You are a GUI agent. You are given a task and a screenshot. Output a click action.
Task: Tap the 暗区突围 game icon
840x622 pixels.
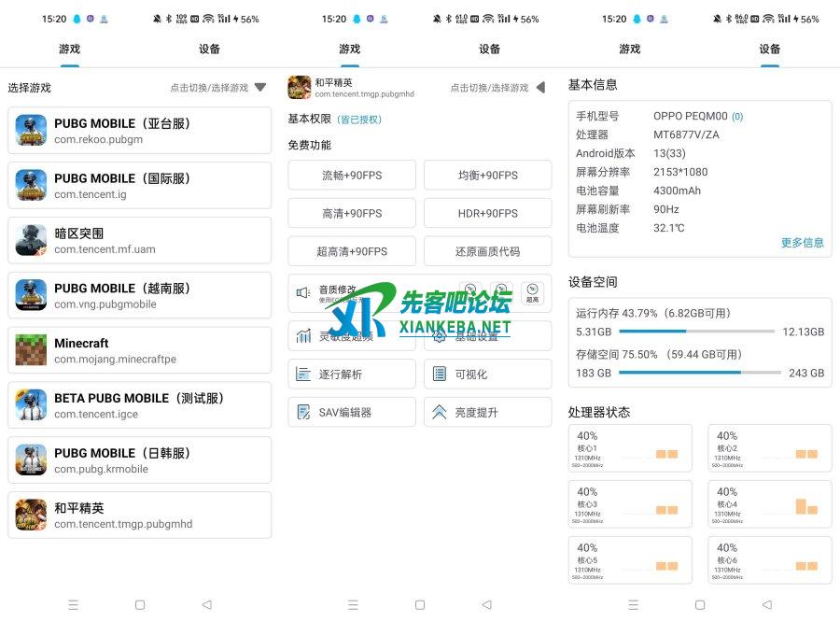(x=31, y=240)
